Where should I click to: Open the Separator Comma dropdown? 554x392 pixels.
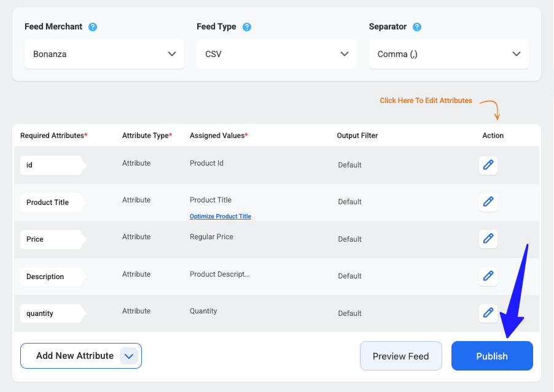448,54
